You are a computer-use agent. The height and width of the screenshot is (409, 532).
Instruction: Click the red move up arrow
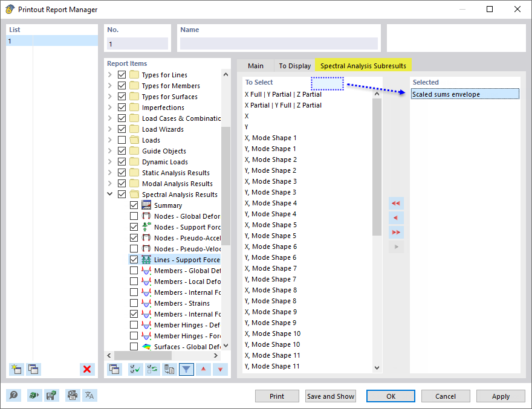coord(203,369)
